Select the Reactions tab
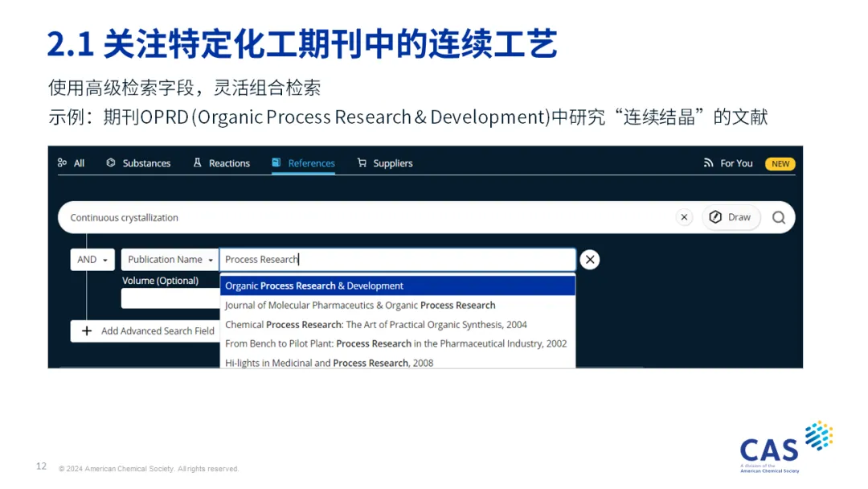Image resolution: width=868 pixels, height=489 pixels. (x=222, y=163)
